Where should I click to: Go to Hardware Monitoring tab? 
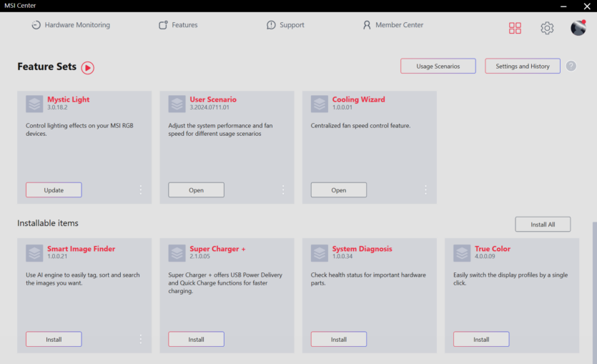pyautogui.click(x=71, y=25)
